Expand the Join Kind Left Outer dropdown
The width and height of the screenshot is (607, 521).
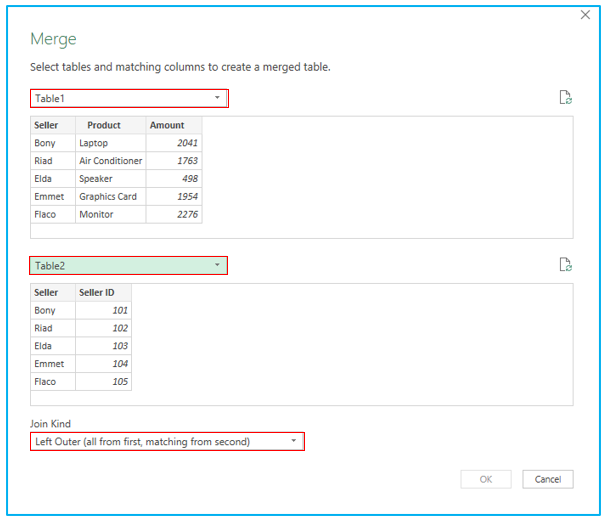pos(167,441)
